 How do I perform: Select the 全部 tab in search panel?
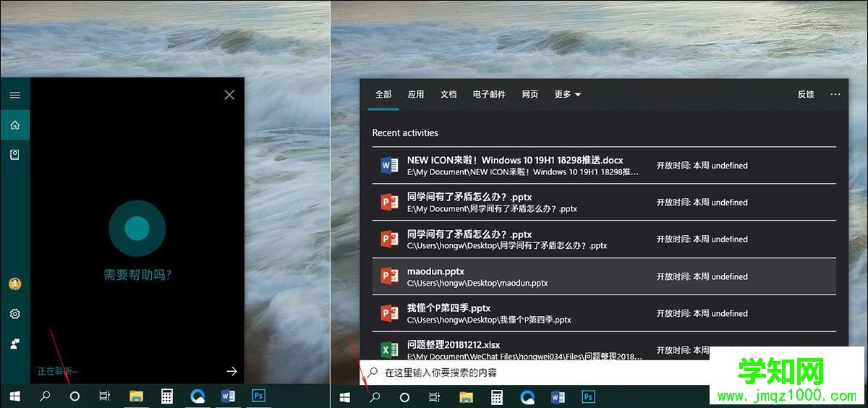(383, 94)
